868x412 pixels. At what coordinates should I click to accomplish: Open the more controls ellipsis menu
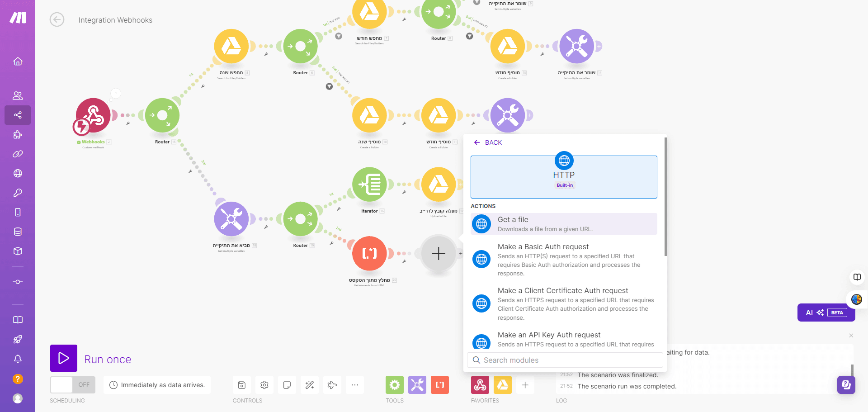[x=355, y=385]
